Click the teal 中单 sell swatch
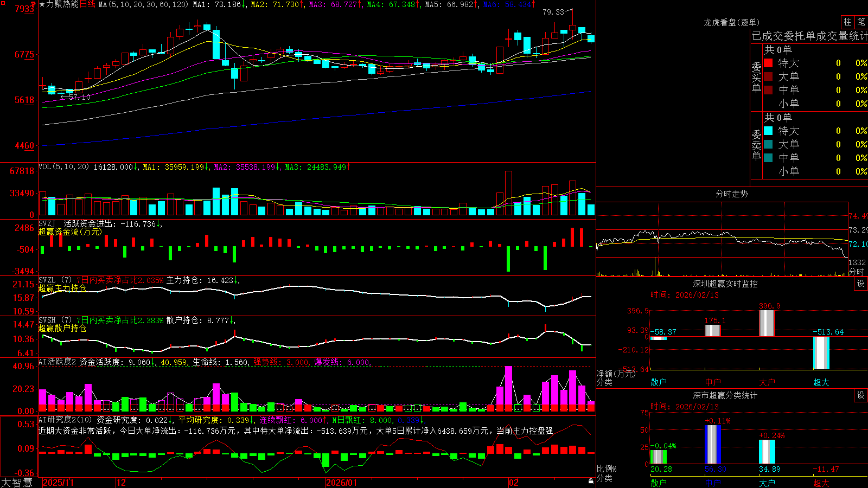The image size is (868, 488). point(768,158)
